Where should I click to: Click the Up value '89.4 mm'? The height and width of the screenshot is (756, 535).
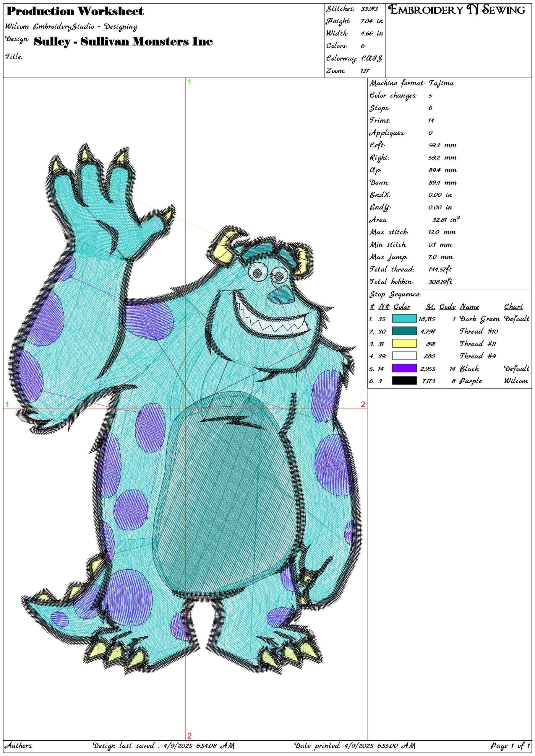pos(442,170)
